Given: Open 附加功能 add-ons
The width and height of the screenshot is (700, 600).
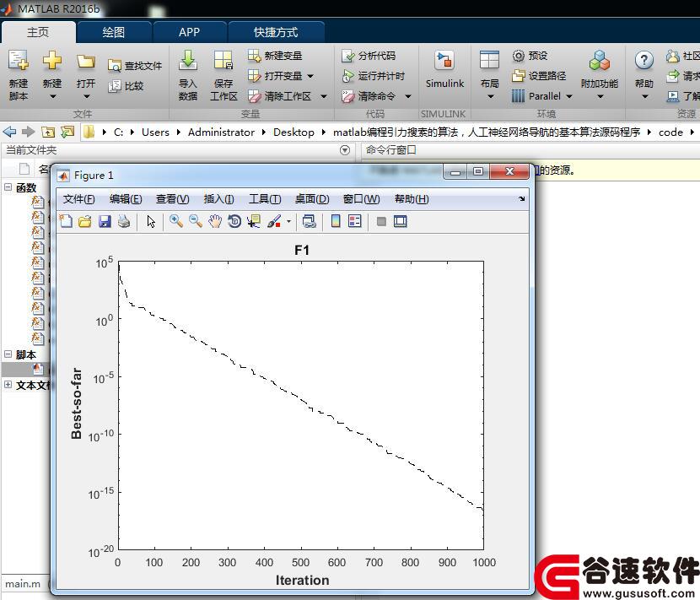Looking at the screenshot, I should pos(600,75).
